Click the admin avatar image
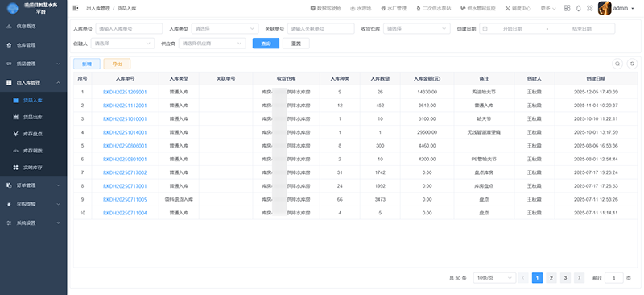The image size is (644, 295). click(x=605, y=8)
